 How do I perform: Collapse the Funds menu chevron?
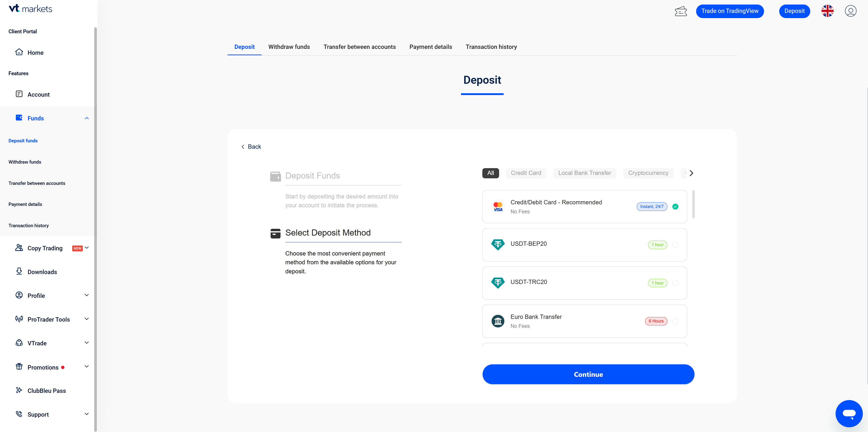[x=87, y=118]
